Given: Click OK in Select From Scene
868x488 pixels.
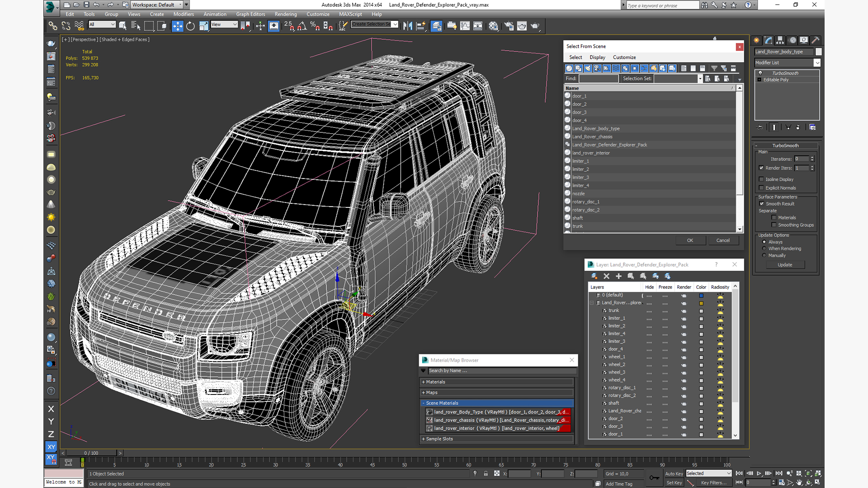Looking at the screenshot, I should 689,240.
